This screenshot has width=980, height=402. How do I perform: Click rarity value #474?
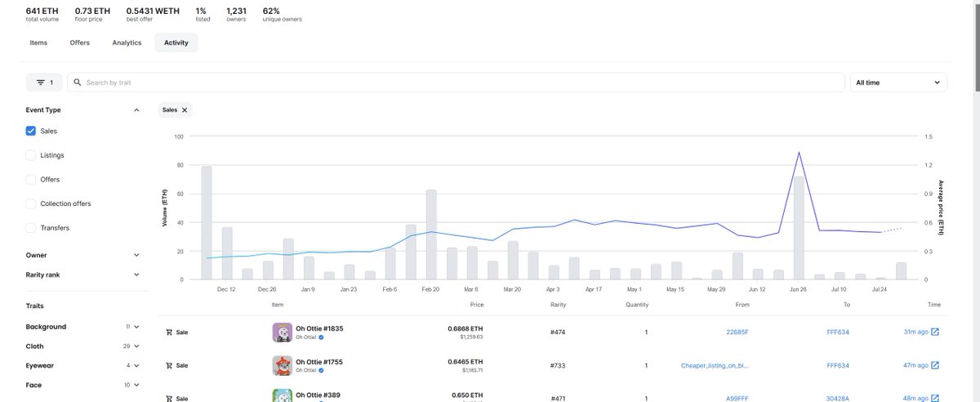pyautogui.click(x=559, y=333)
